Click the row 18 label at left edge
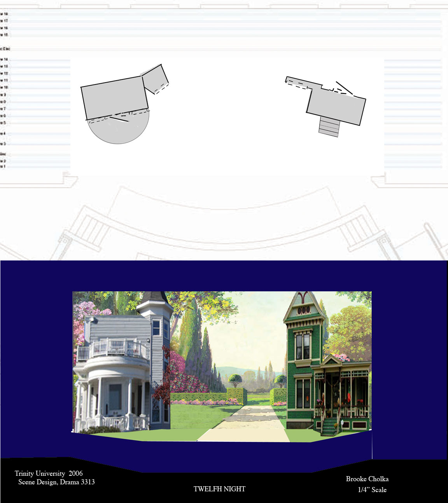The height and width of the screenshot is (503, 448). (x=4, y=14)
